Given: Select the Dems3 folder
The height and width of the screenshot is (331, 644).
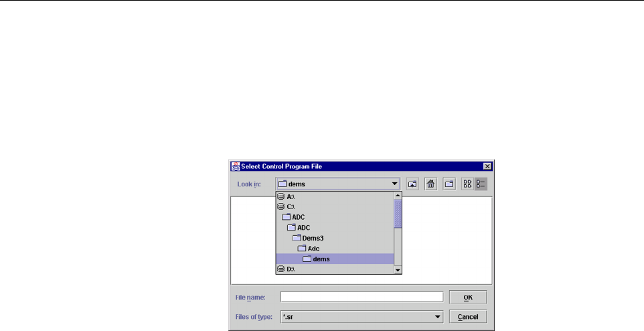Looking at the screenshot, I should pos(335,238).
